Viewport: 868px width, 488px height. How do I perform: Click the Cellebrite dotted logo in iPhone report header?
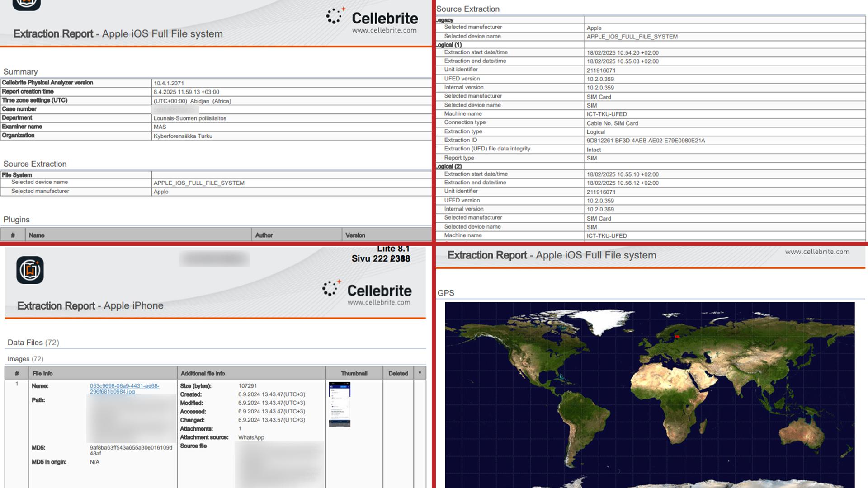click(x=331, y=288)
